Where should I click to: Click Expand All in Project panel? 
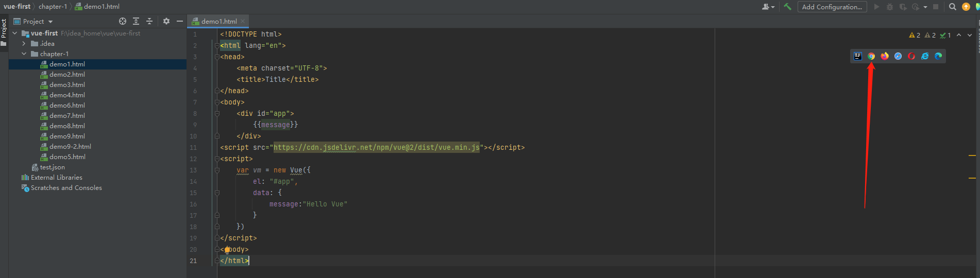[x=136, y=21]
